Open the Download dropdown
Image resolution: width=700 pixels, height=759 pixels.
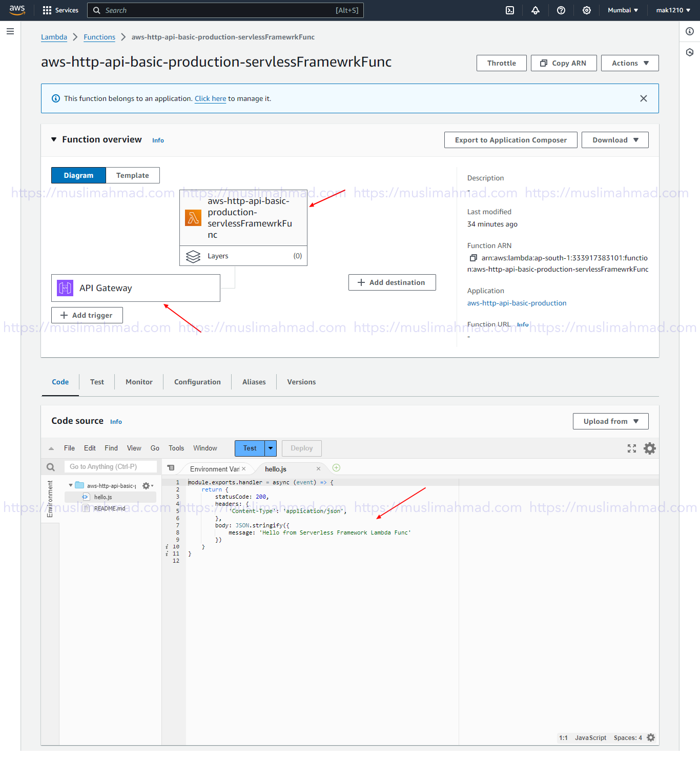615,140
